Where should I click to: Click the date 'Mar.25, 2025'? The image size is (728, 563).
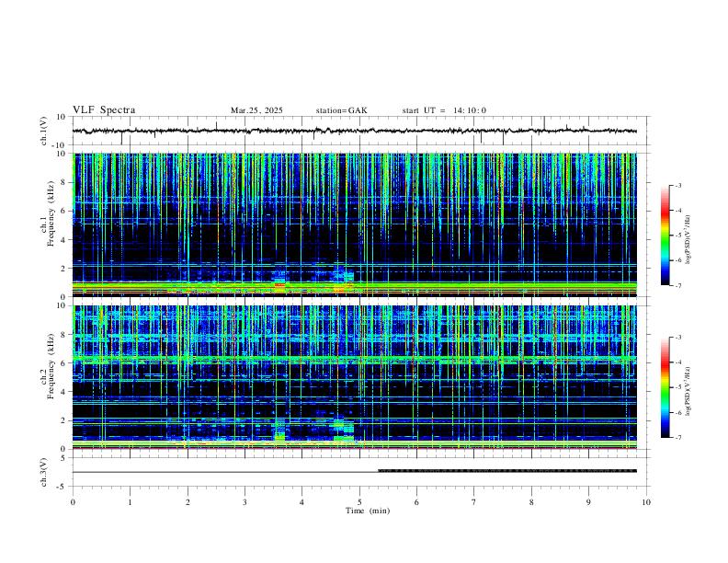point(256,110)
